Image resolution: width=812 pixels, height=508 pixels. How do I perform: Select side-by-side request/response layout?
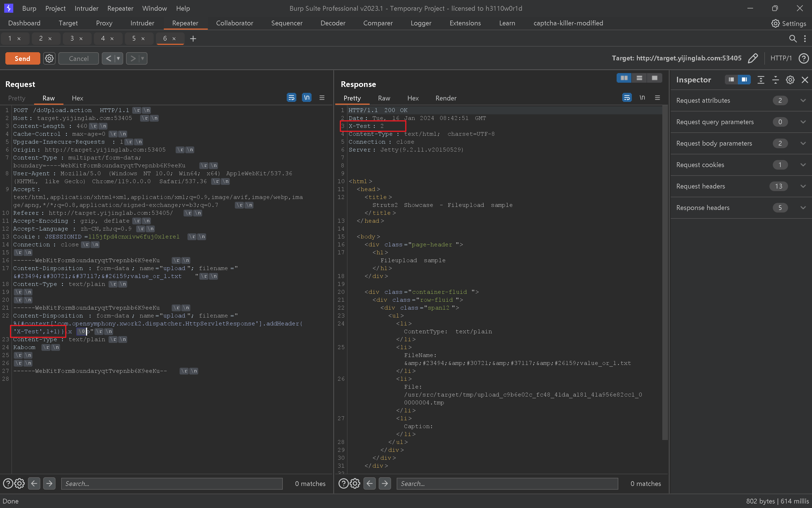624,78
